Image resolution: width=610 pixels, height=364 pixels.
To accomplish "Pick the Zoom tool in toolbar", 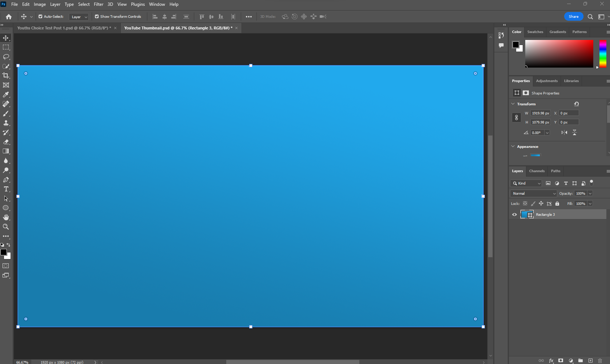I will (x=6, y=227).
